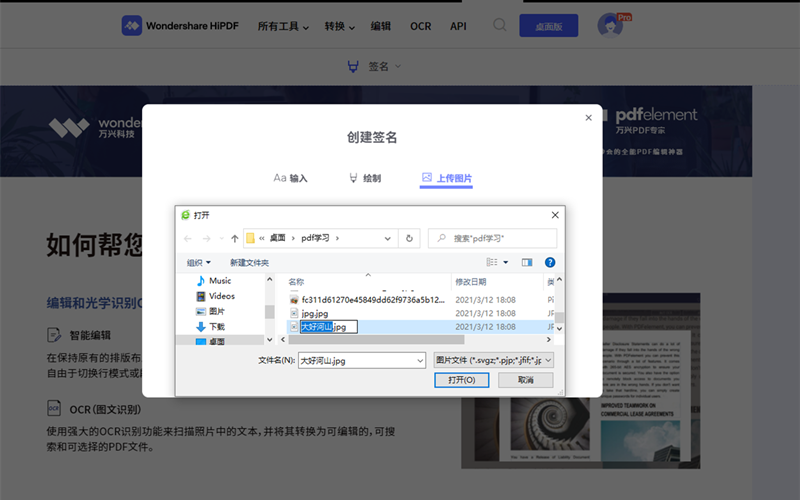The height and width of the screenshot is (500, 800).
Task: Close the 创建签名 modal with X
Action: (x=589, y=118)
